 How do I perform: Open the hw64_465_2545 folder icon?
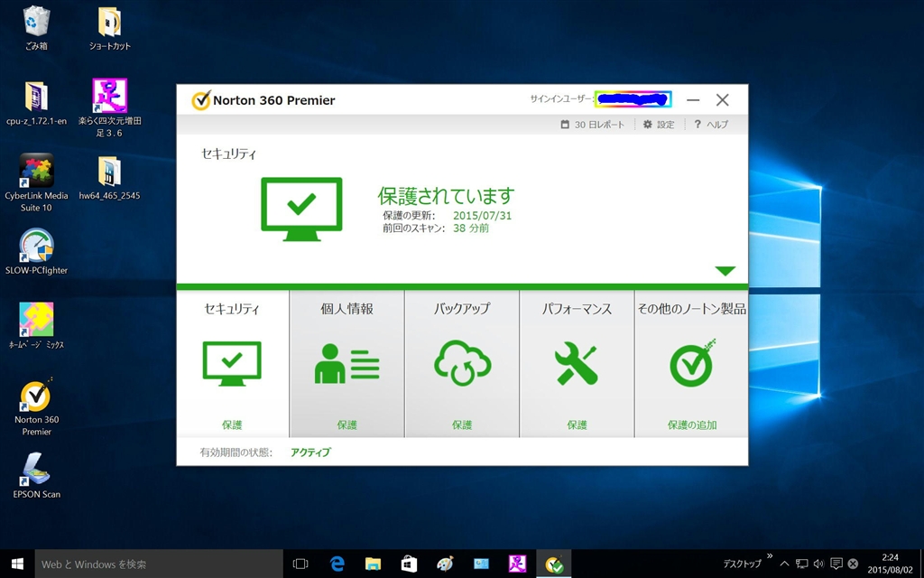coord(109,178)
